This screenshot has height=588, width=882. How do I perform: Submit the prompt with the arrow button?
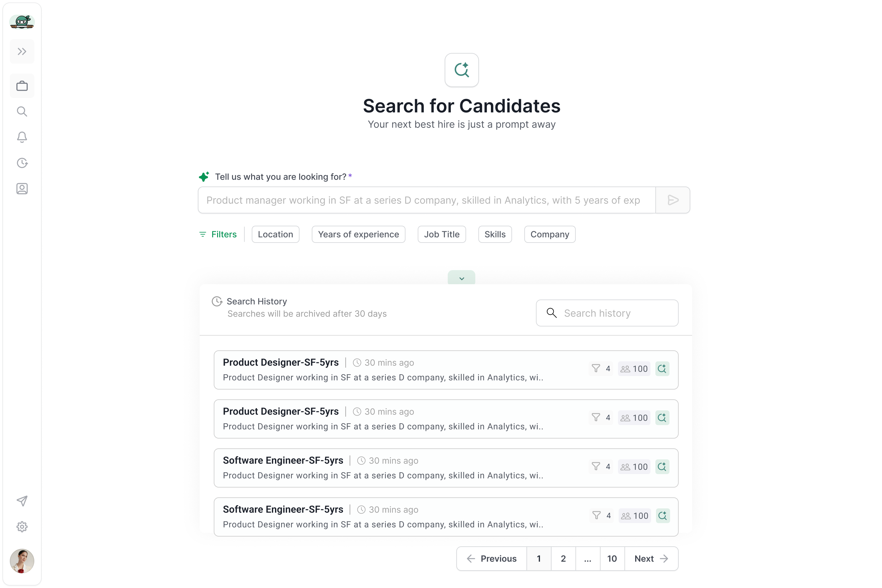[673, 200]
